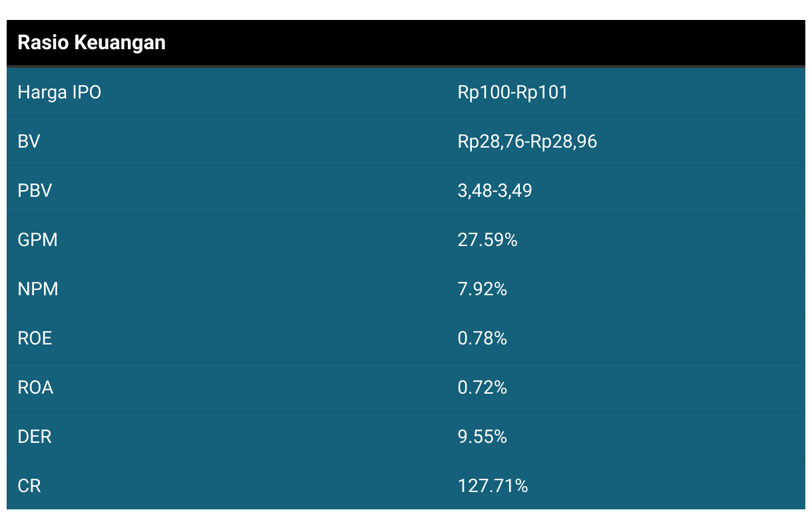Click the 0.78% ROE value

pyautogui.click(x=482, y=338)
